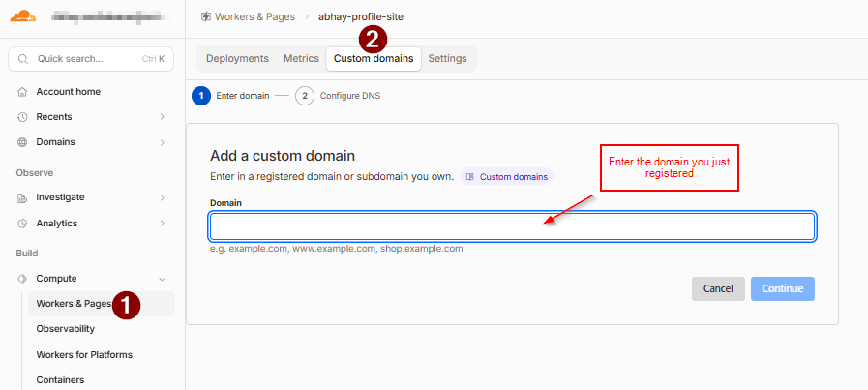Screen dimensions: 868x390
Task: Click the search magnifier icon
Action: (x=22, y=59)
